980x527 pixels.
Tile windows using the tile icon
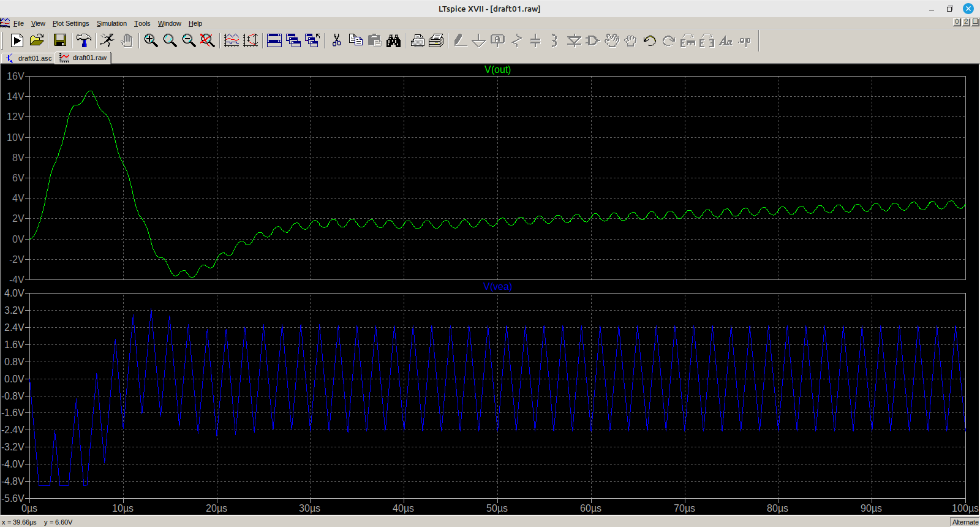coord(274,40)
